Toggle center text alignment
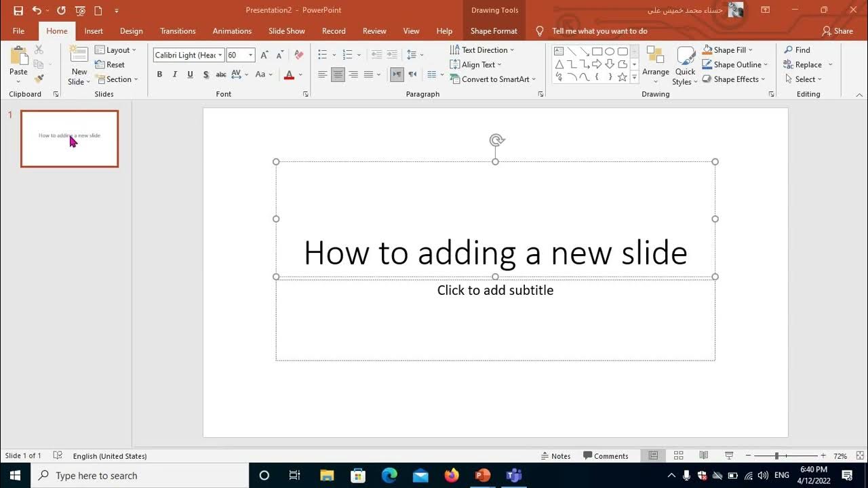 click(338, 75)
